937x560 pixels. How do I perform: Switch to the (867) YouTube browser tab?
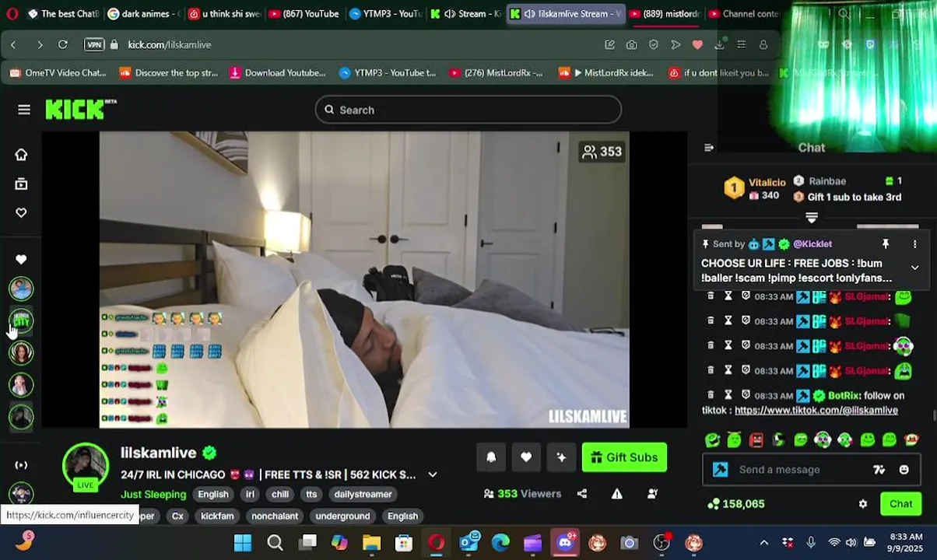coord(304,13)
